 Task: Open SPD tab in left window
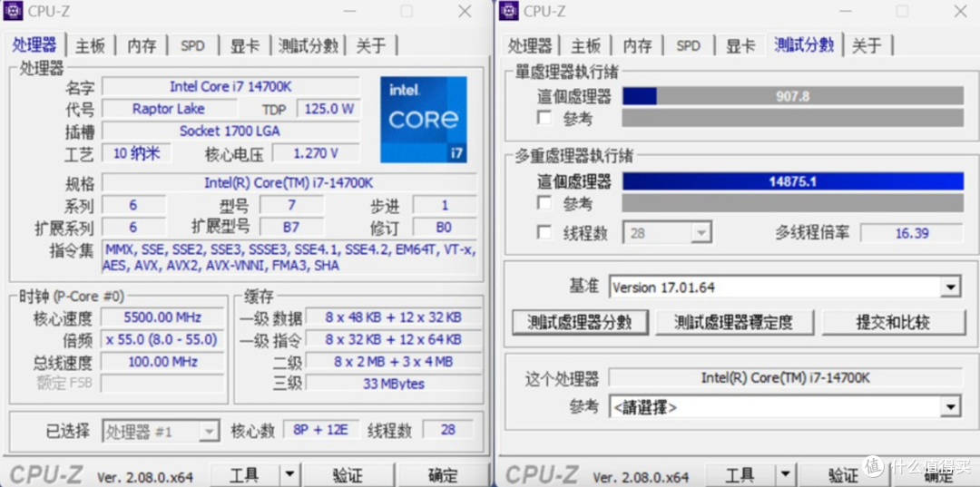click(x=192, y=45)
